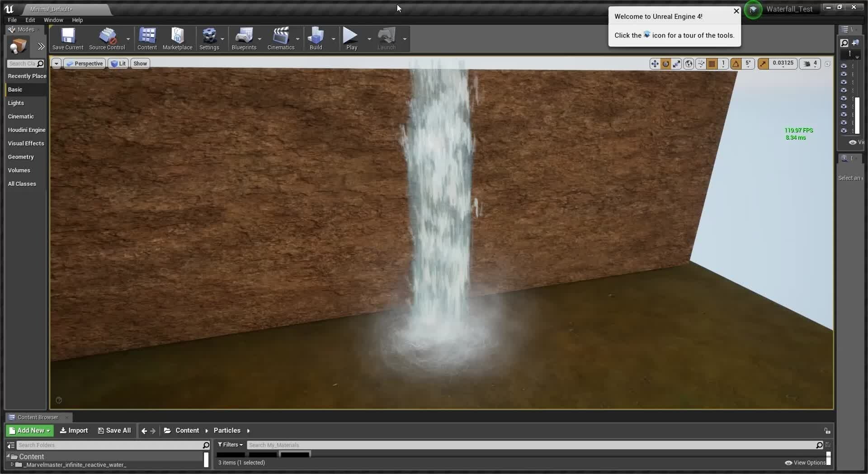Expand the _Marvelmaster_infinite_reactive_water_ folder
Viewport: 868px width, 474px height.
pyautogui.click(x=13, y=465)
